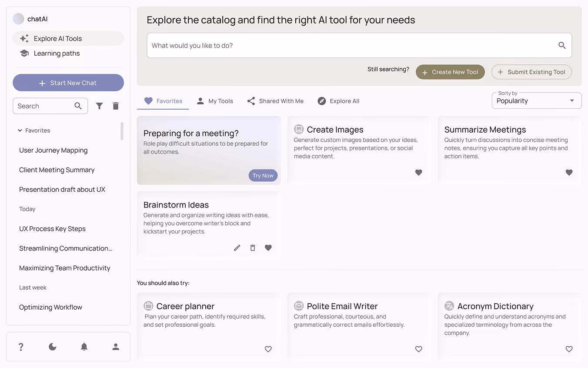Open the Streamlining Communication chat

pos(66,248)
